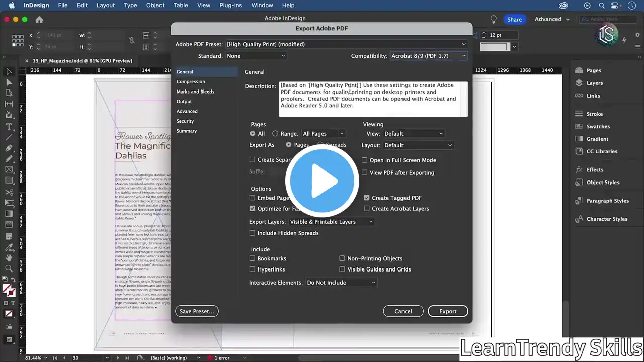Enable Open in Full Screen Mode
This screenshot has width=644, height=362.
(x=365, y=160)
